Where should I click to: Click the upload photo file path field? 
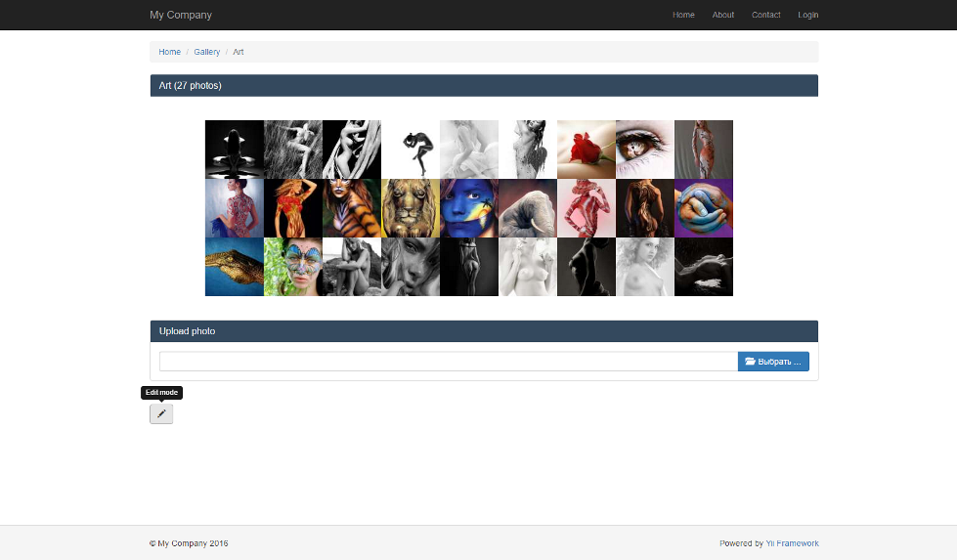pyautogui.click(x=448, y=362)
